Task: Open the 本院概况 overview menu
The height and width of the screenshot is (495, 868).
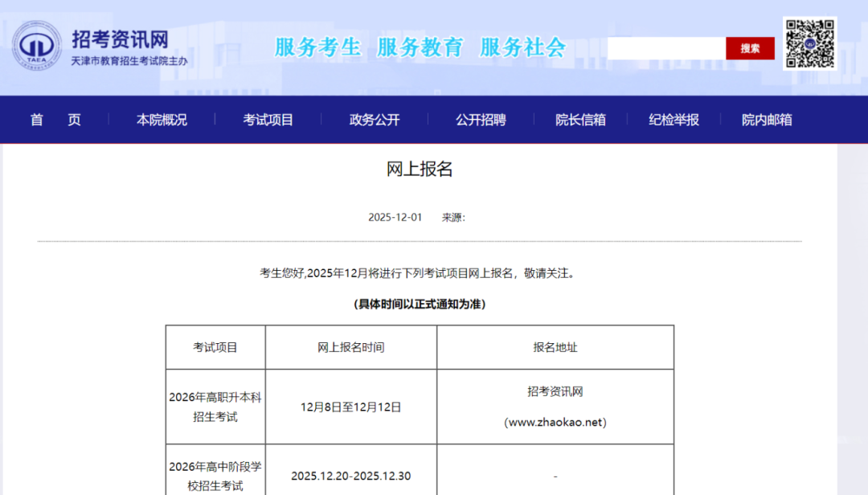Action: tap(160, 119)
